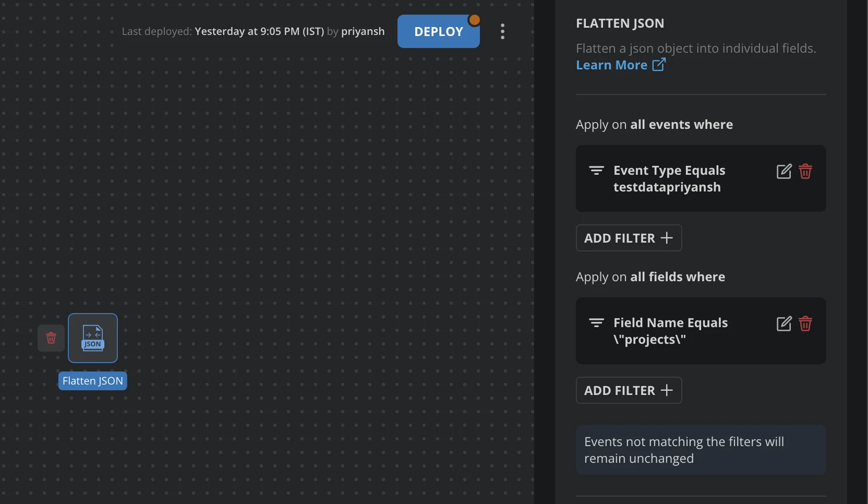Add a filter under all fields where
This screenshot has height=504, width=868.
tap(629, 390)
